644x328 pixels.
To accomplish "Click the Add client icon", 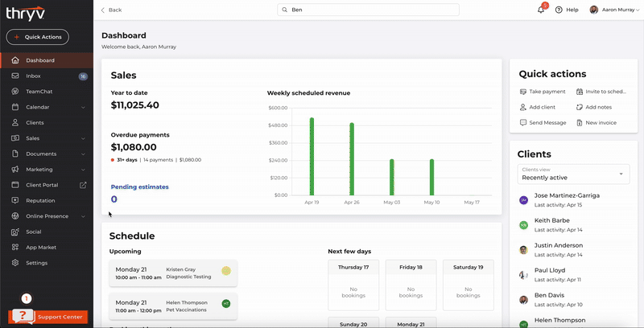I will click(x=522, y=107).
